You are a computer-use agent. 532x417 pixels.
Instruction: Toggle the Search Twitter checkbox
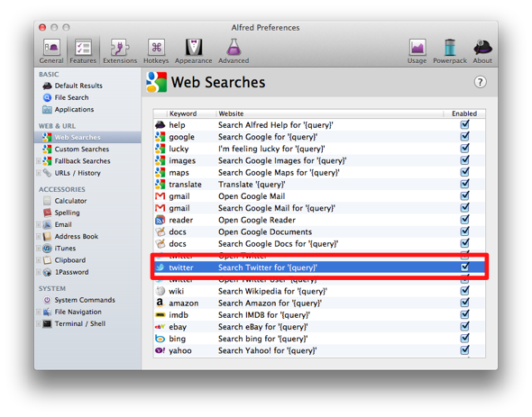click(x=464, y=267)
